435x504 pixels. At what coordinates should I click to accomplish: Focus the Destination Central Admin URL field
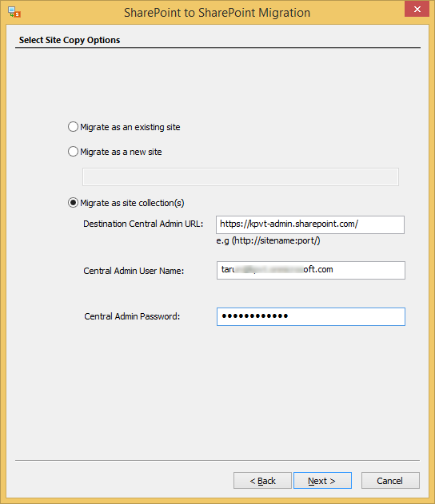[x=310, y=224]
